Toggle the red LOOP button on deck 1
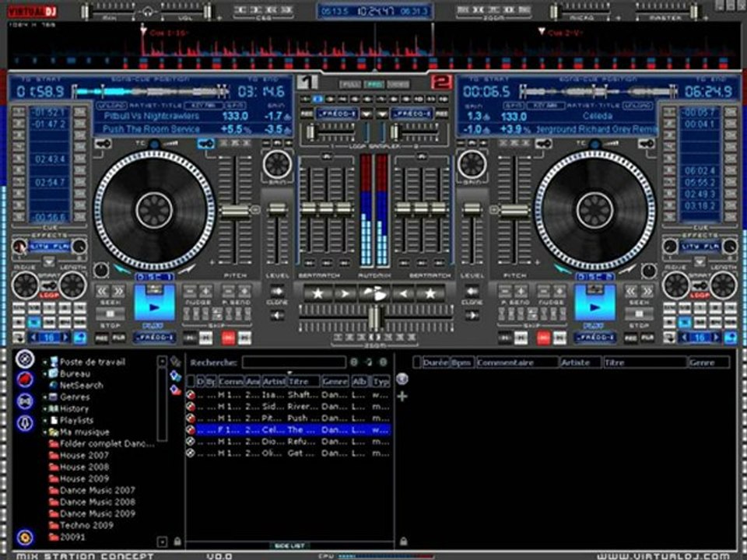Image resolution: width=747 pixels, height=560 pixels. [x=49, y=296]
